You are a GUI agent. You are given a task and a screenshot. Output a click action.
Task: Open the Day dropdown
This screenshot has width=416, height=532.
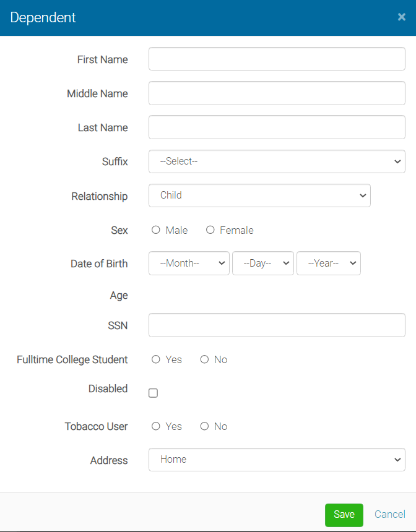[262, 263]
